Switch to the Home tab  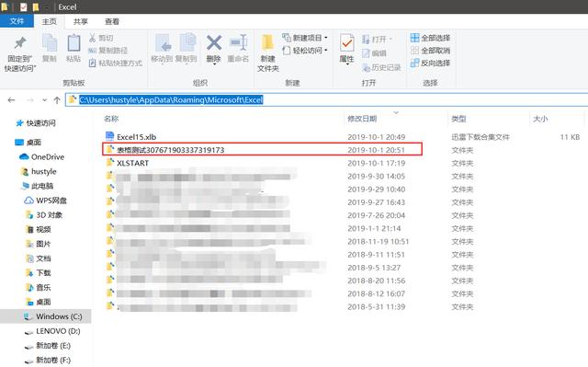[49, 21]
